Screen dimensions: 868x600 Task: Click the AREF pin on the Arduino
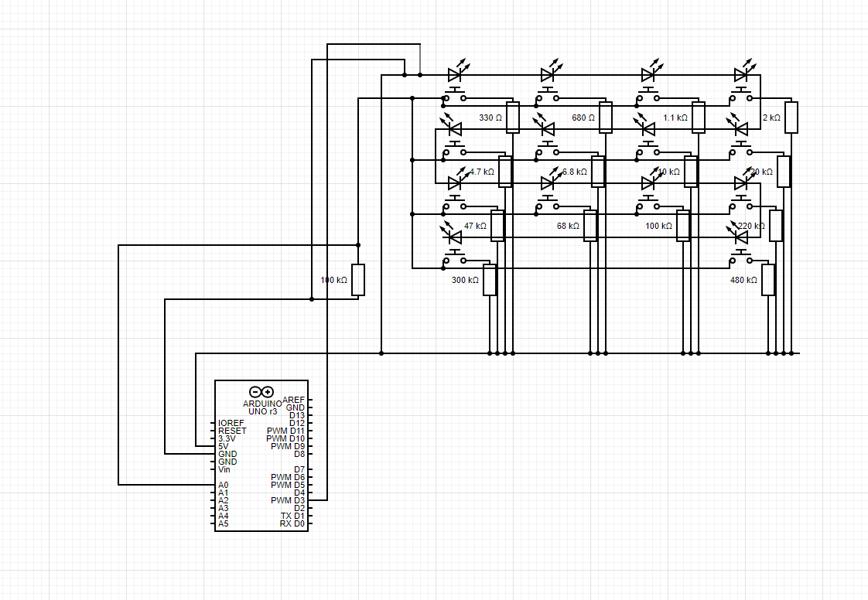click(x=293, y=400)
